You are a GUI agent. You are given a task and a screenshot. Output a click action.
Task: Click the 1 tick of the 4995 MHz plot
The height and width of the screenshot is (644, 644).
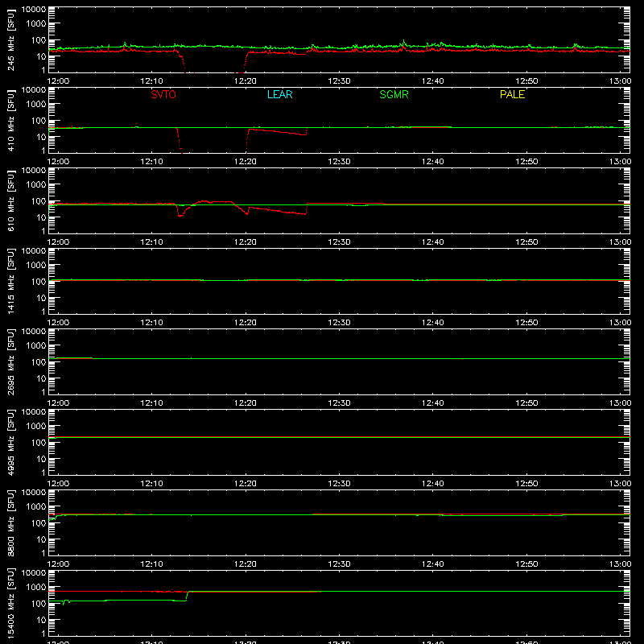point(43,473)
